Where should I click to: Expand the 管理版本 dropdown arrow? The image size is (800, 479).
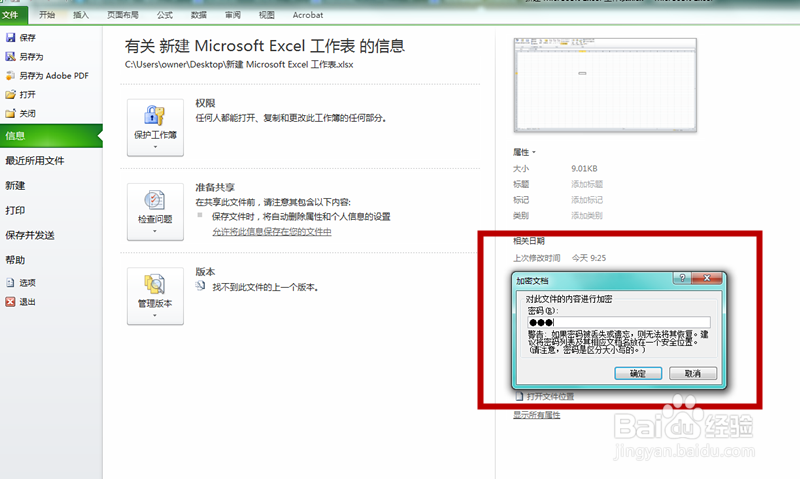coord(155,315)
